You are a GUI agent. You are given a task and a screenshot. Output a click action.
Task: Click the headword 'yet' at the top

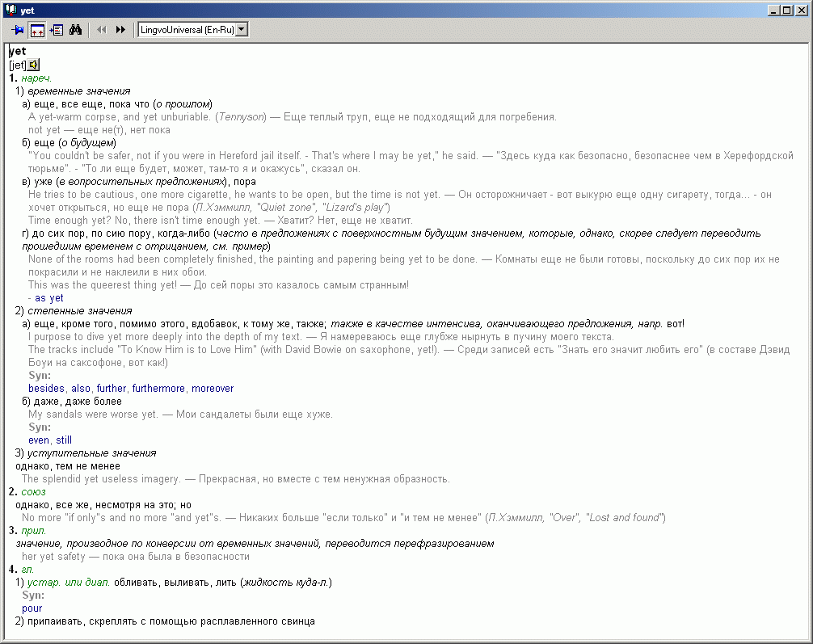pyautogui.click(x=17, y=51)
